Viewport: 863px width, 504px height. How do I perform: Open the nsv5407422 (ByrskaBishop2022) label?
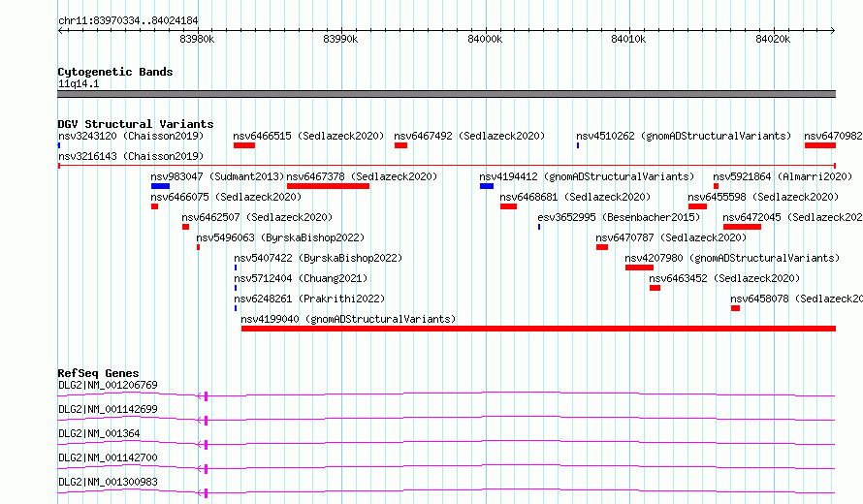[x=318, y=258]
